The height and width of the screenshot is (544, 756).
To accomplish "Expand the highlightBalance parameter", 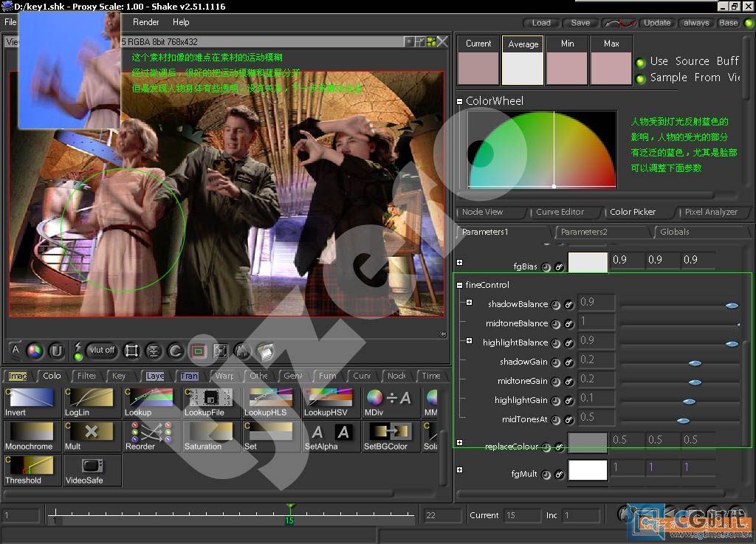I will pos(469,341).
